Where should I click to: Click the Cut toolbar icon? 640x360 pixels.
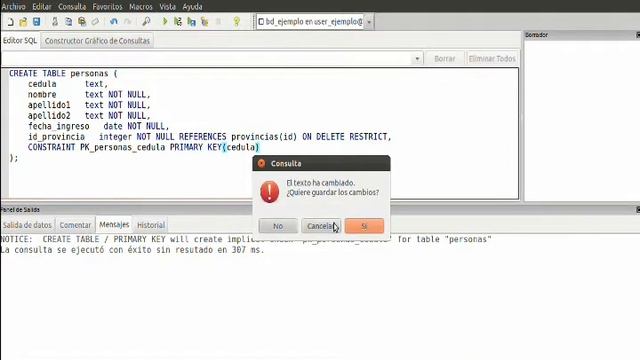pos(55,22)
